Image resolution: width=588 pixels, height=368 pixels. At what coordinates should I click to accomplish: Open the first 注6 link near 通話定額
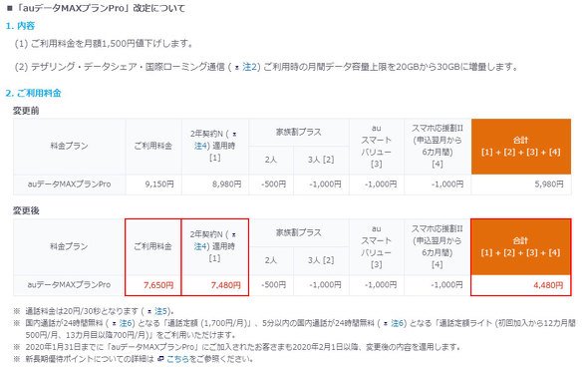(126, 323)
